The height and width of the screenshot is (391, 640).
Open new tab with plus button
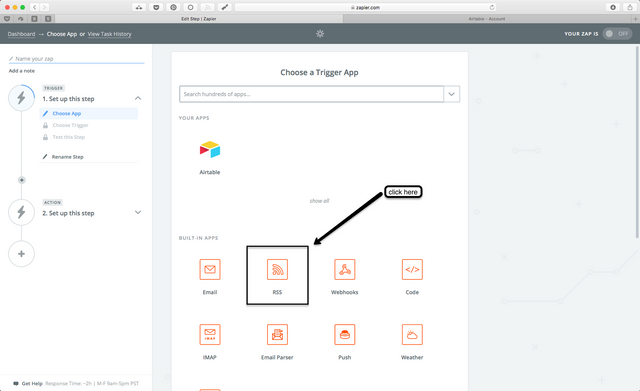click(x=636, y=19)
